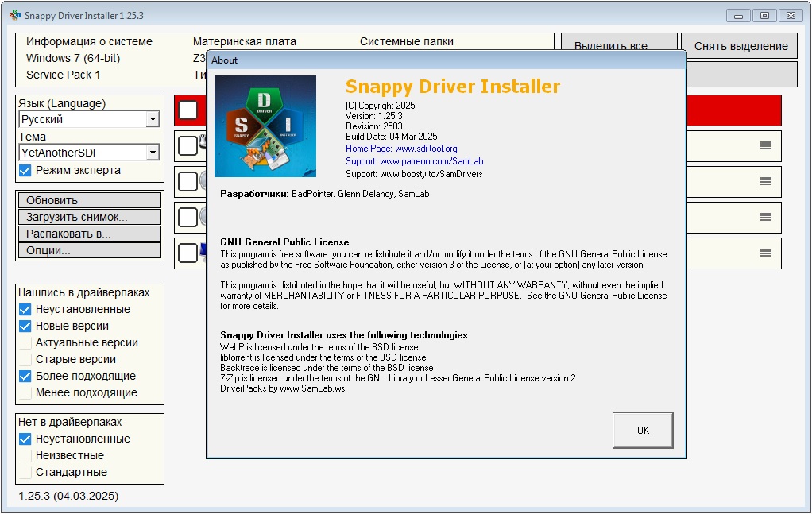
Task: Click Выделить все button
Action: coord(619,42)
